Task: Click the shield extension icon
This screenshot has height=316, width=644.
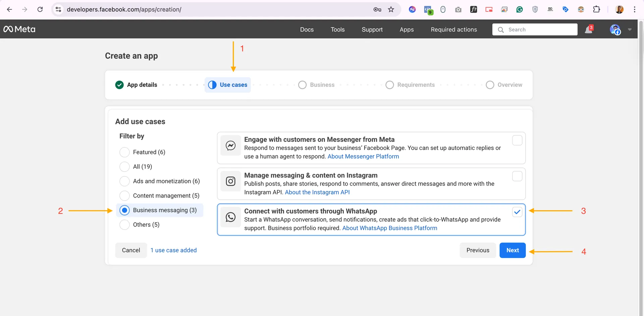Action: click(535, 9)
